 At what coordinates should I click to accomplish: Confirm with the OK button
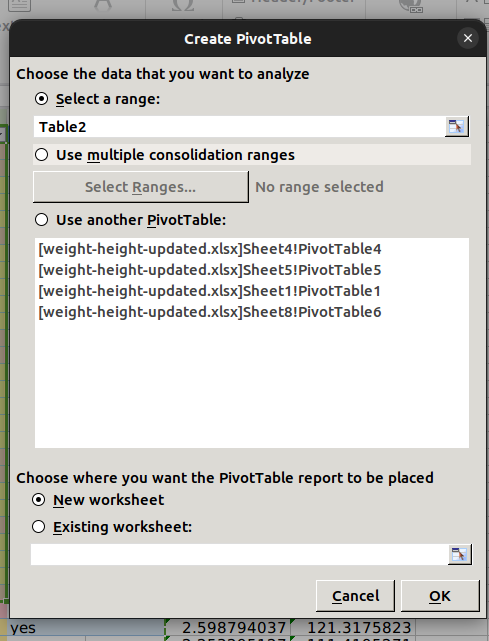(440, 596)
